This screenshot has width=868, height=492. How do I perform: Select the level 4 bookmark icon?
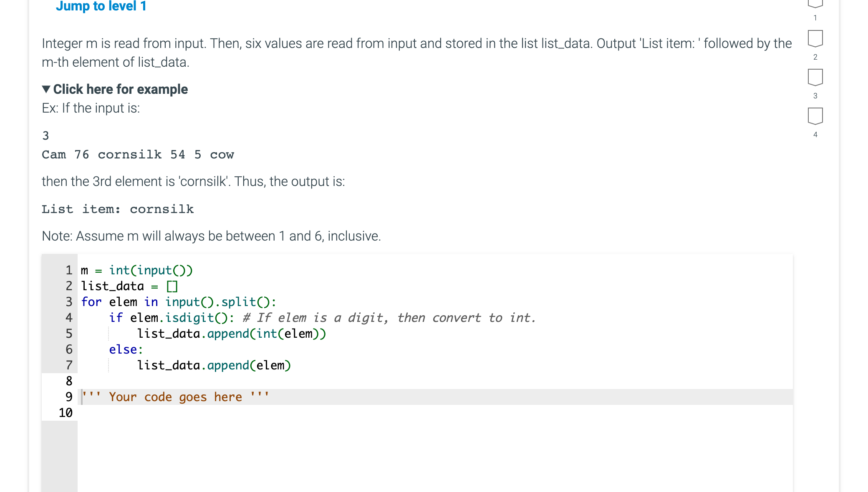[816, 116]
